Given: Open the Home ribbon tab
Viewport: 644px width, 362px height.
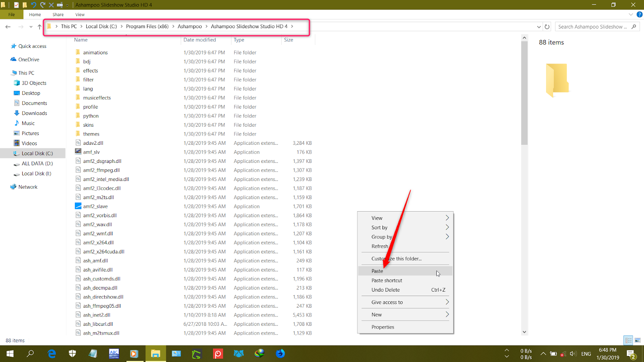Looking at the screenshot, I should click(35, 14).
